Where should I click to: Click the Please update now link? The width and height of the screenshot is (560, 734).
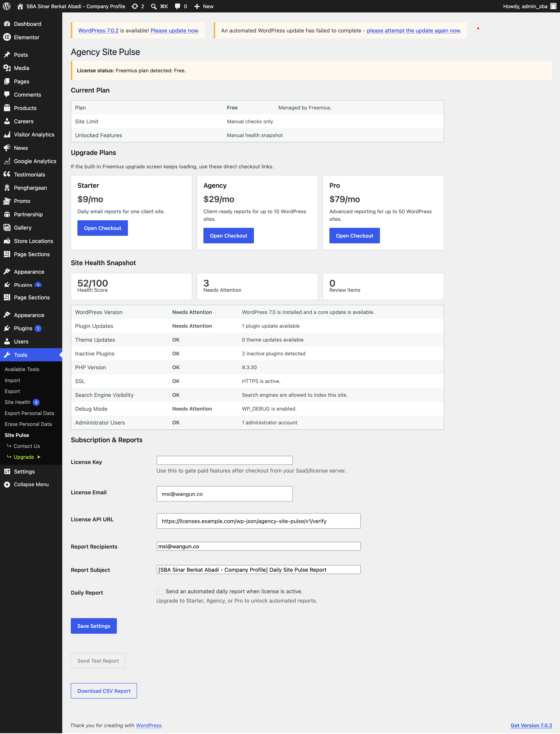[174, 31]
